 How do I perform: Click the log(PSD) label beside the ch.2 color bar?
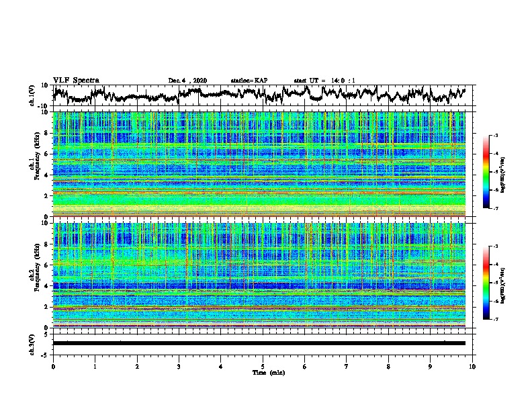[503, 285]
